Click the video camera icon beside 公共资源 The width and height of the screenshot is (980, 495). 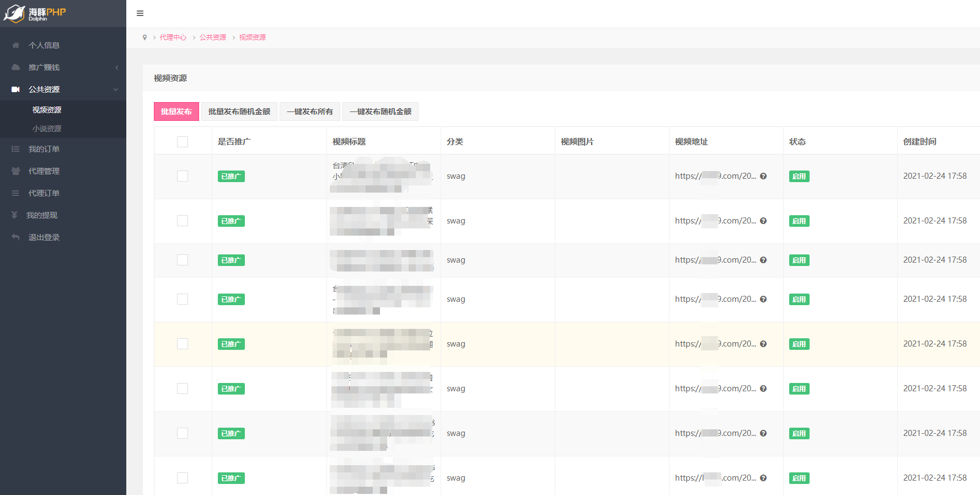[x=15, y=89]
